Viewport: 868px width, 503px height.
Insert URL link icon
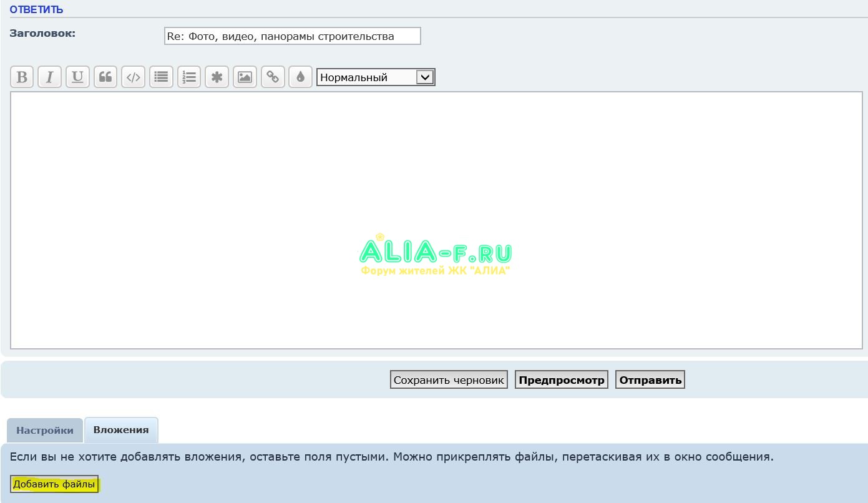pyautogui.click(x=273, y=77)
